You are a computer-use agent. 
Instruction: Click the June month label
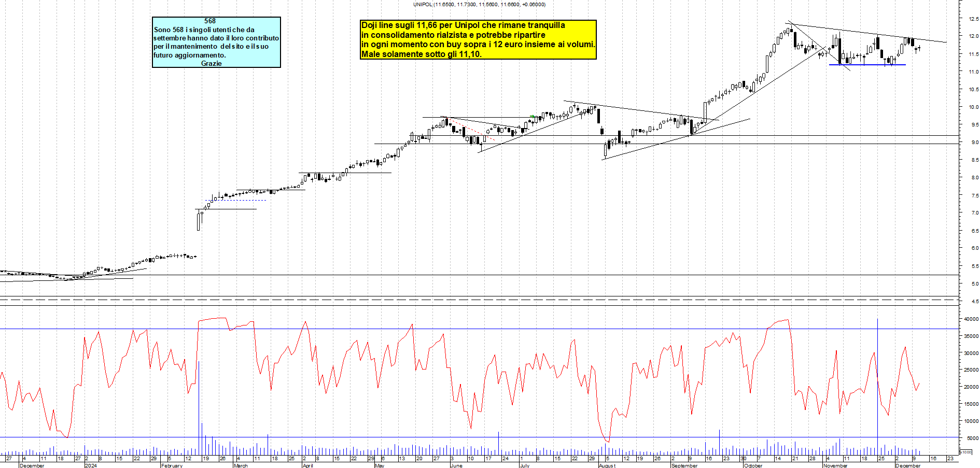tap(456, 465)
